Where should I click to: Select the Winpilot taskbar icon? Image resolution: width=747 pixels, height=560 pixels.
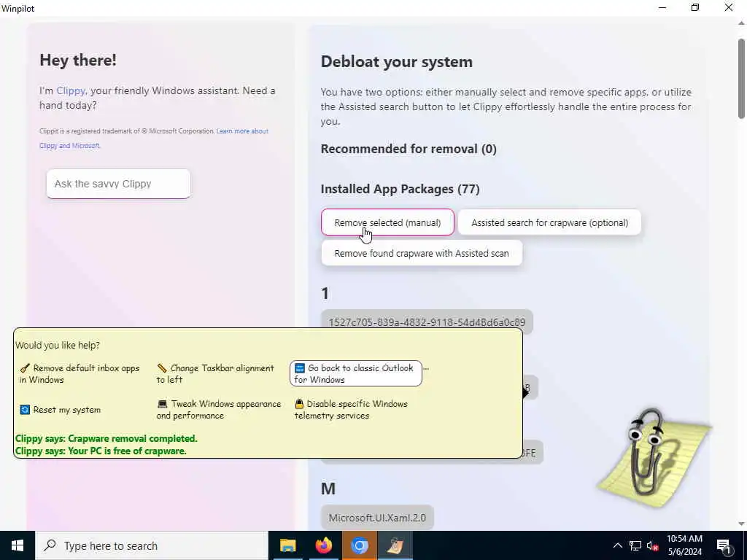coord(395,545)
